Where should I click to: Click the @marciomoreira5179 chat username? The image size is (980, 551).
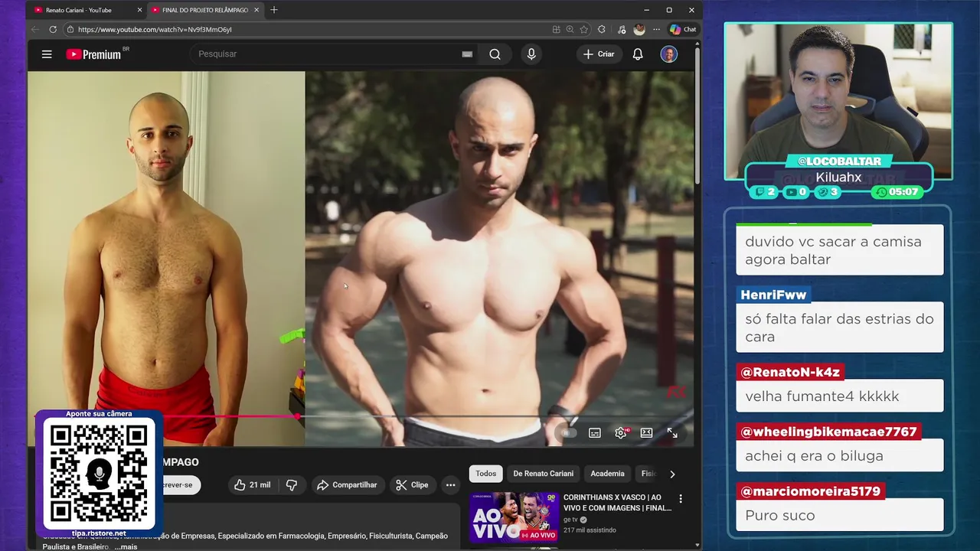tap(811, 491)
